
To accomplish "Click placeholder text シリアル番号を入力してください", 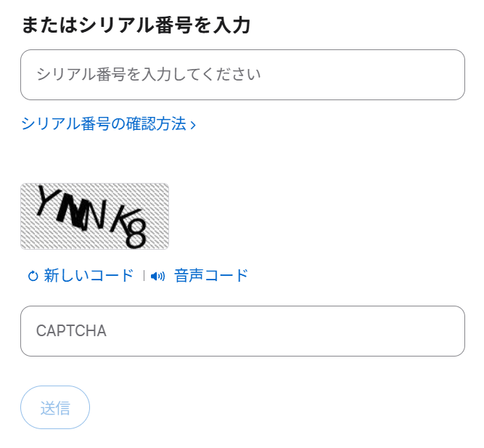I will pyautogui.click(x=148, y=75).
